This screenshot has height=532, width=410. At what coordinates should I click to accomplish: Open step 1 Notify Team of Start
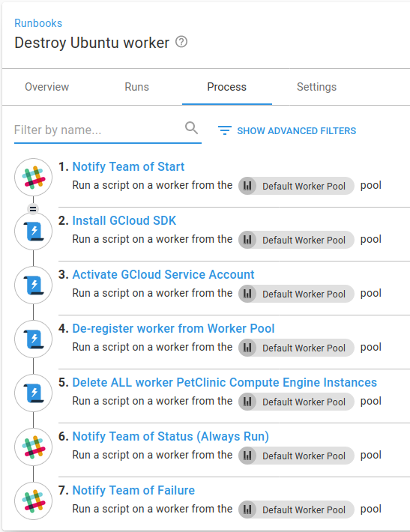click(128, 166)
